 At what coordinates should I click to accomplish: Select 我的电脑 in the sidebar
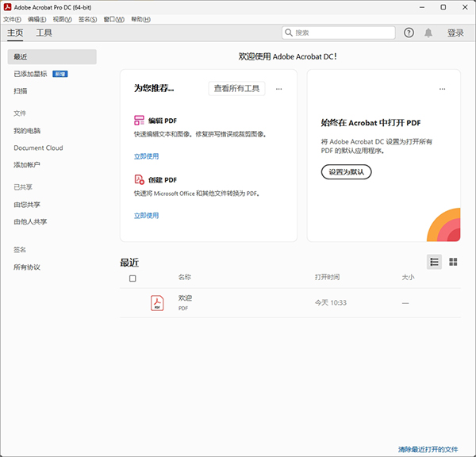(x=27, y=131)
